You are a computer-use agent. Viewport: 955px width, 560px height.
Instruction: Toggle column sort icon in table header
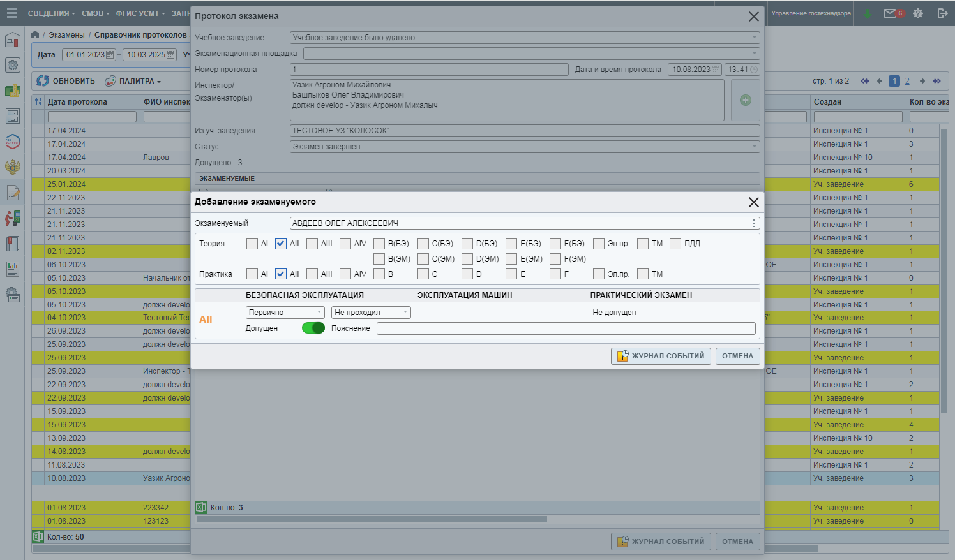click(38, 101)
